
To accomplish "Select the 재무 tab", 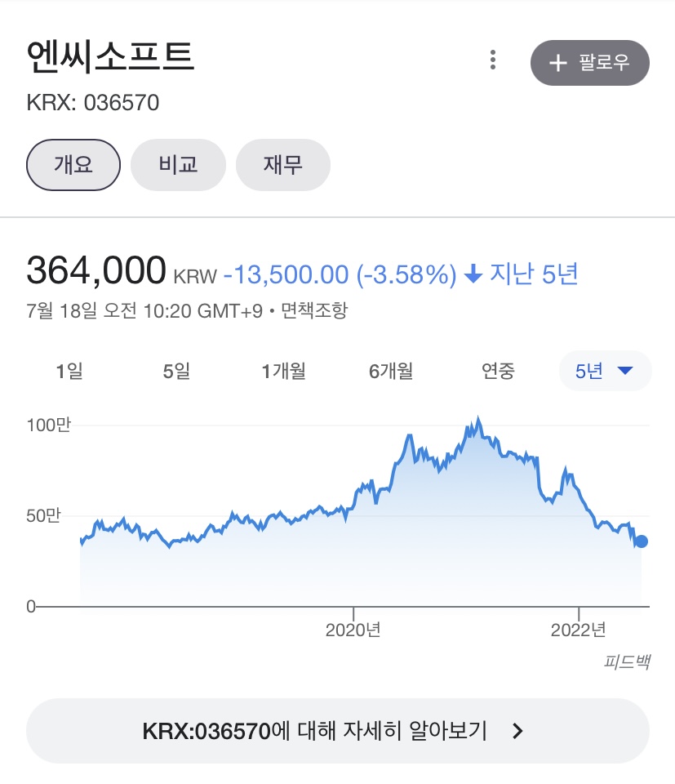I will point(282,165).
